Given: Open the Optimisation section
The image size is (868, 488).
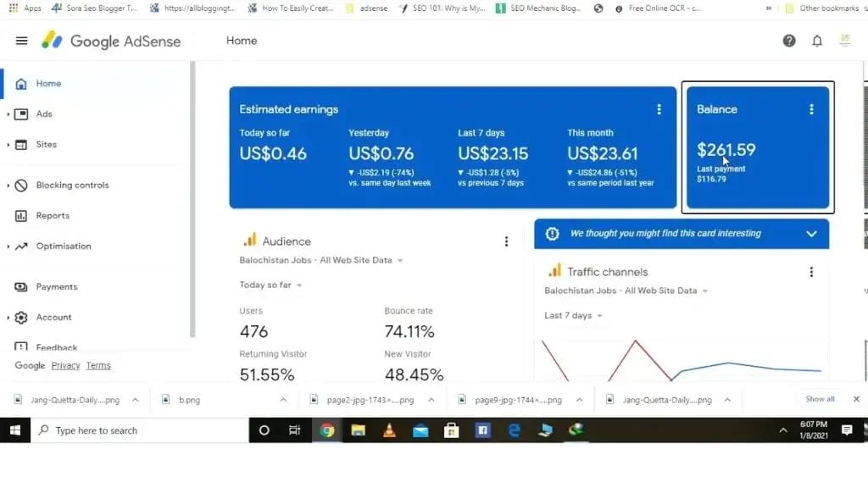Looking at the screenshot, I should [62, 246].
